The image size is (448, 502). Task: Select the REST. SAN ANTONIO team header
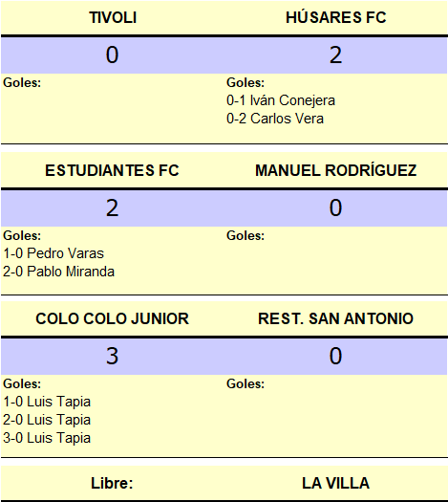click(x=335, y=318)
